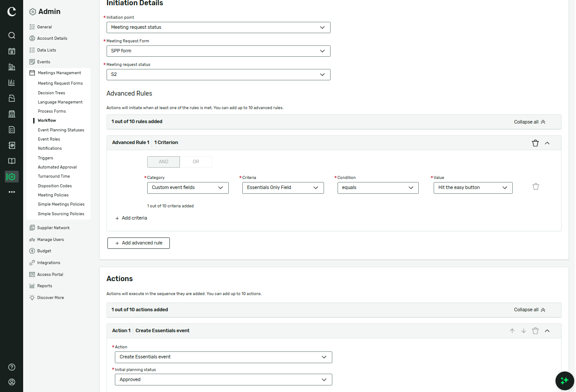Open the Initiation point dropdown
576x392 pixels.
tap(218, 27)
